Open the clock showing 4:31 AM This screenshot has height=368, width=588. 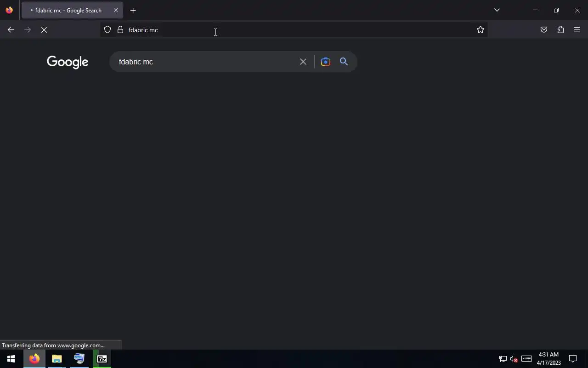[x=548, y=359]
